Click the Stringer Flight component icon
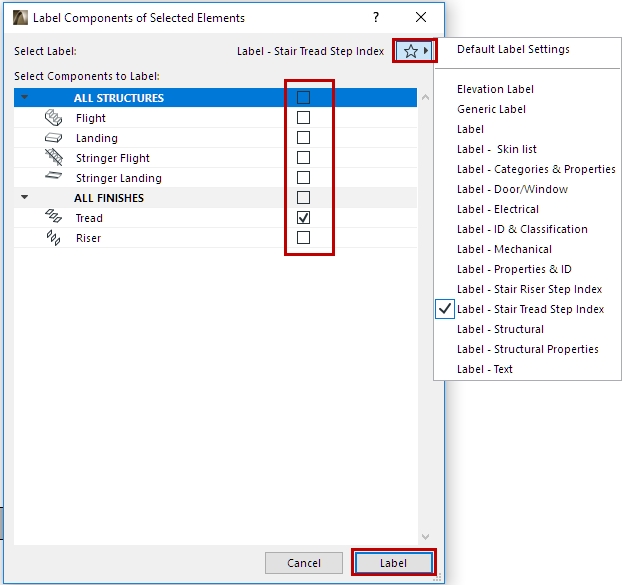The height and width of the screenshot is (585, 623). tap(53, 158)
